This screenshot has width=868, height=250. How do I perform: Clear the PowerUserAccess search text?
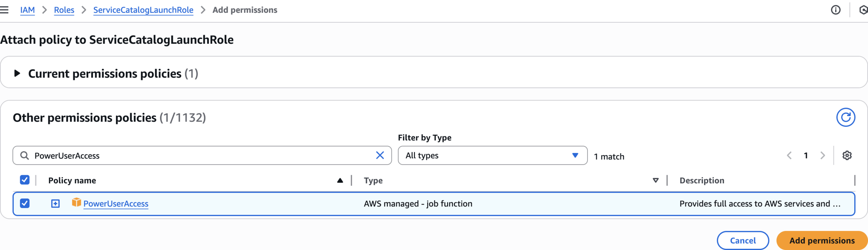click(380, 155)
